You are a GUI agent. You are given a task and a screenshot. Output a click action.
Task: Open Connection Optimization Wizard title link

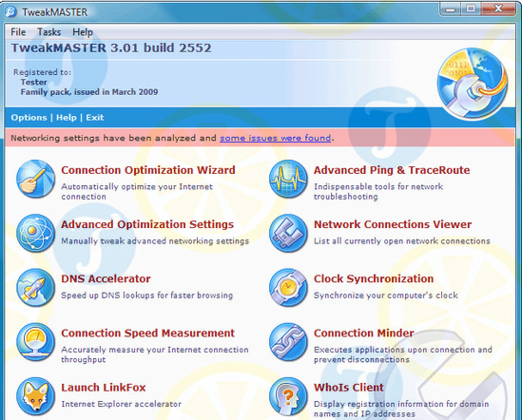(148, 170)
